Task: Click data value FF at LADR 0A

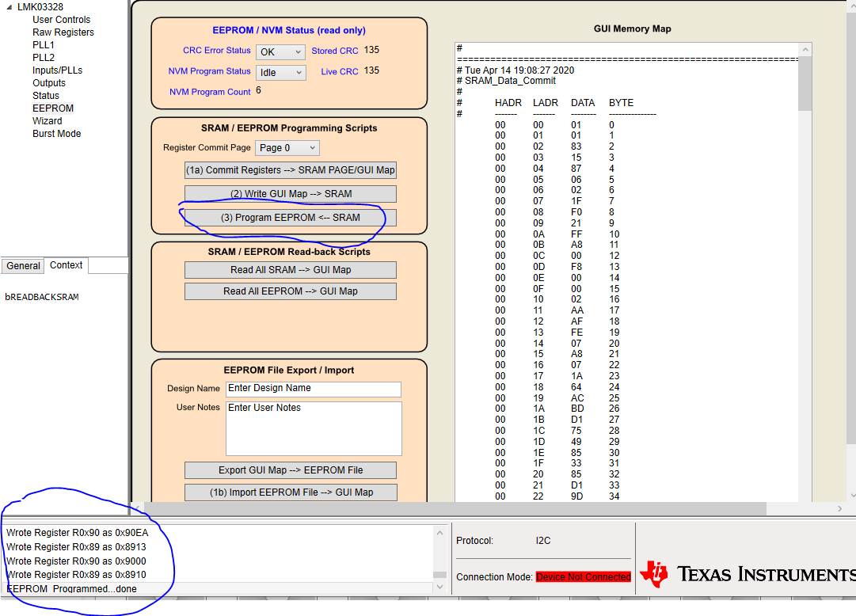Action: 577,234
